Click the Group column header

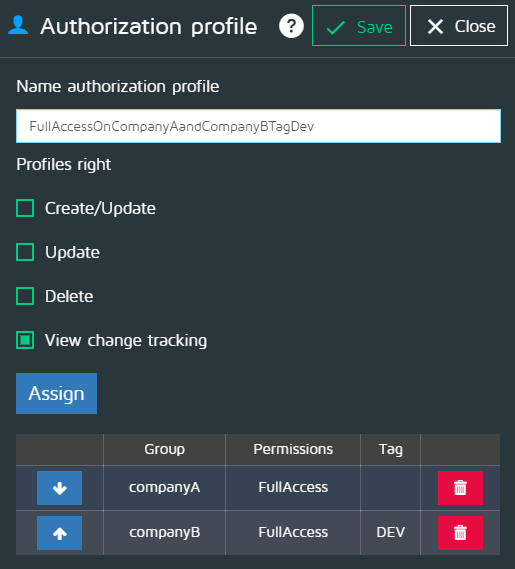pos(164,449)
